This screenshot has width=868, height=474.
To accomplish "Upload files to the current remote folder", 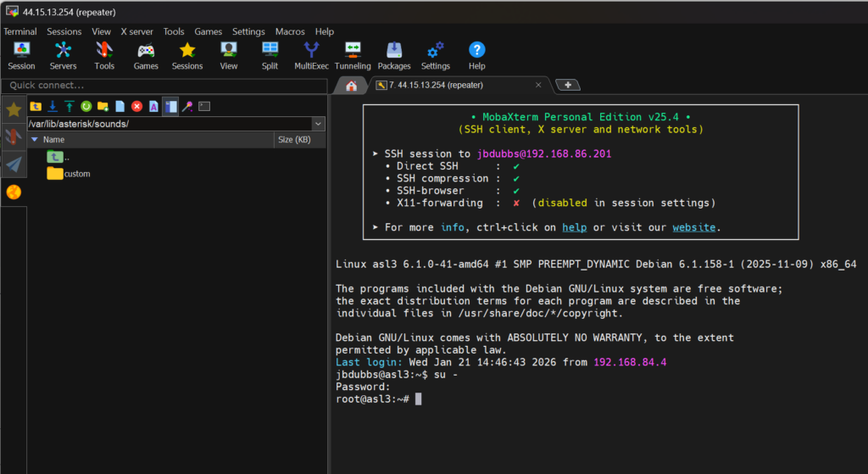I will [69, 106].
